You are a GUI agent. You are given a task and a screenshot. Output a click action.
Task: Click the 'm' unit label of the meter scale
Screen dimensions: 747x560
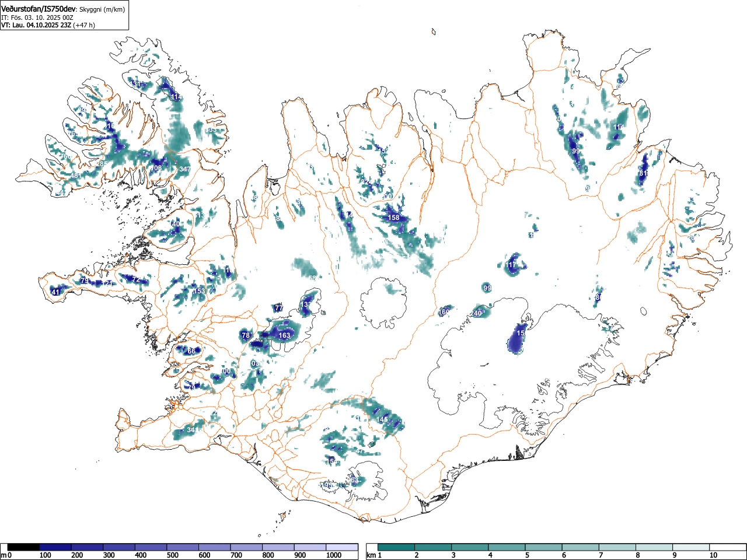[4, 555]
